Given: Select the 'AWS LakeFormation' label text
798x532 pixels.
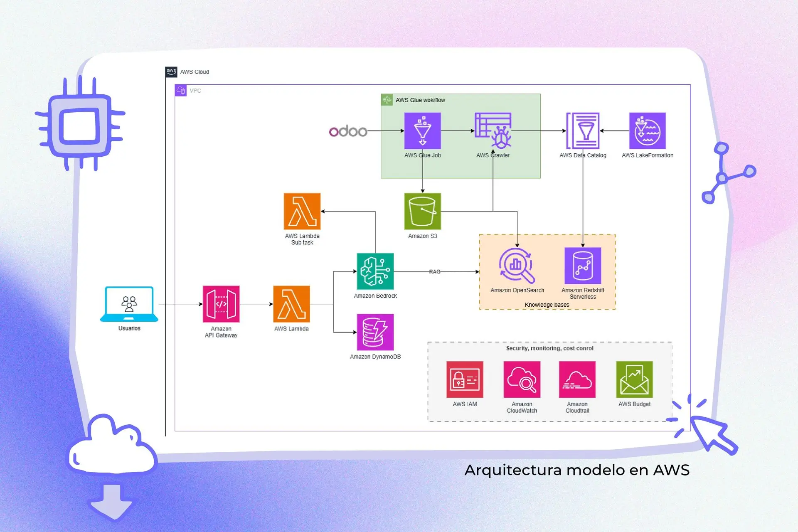Looking at the screenshot, I should pyautogui.click(x=648, y=155).
